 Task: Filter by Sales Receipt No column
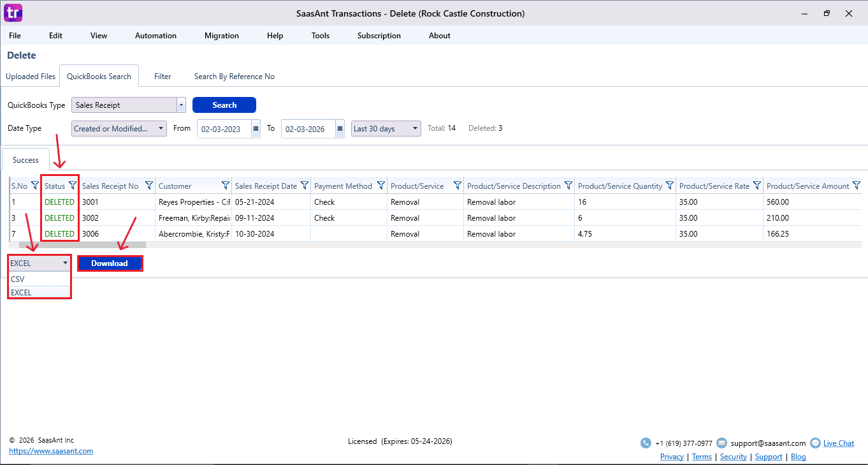pyautogui.click(x=148, y=186)
